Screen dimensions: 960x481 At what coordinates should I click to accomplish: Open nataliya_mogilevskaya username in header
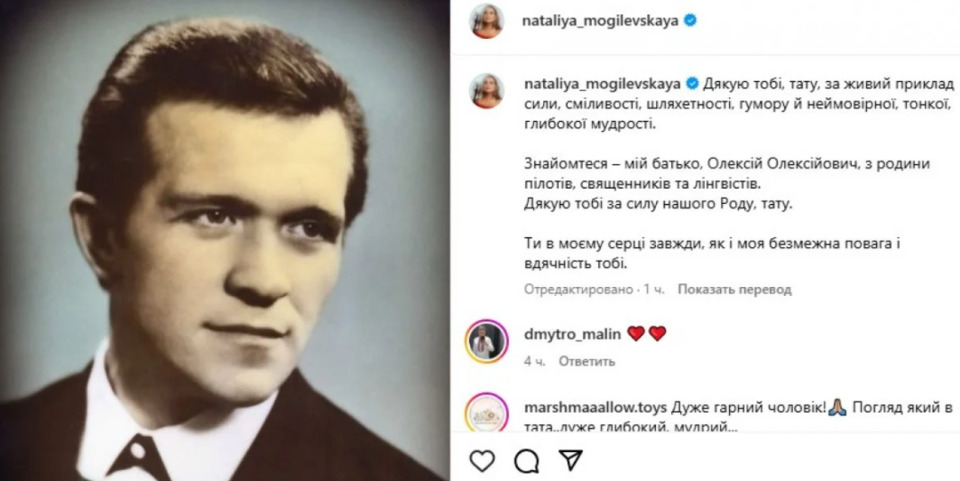point(600,21)
